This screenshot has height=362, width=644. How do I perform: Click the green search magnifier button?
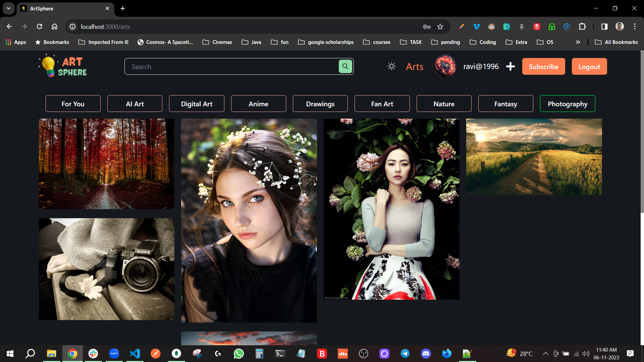click(x=345, y=66)
